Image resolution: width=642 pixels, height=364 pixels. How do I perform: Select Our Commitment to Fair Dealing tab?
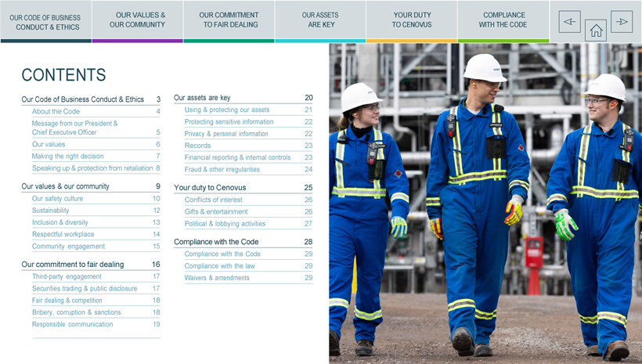(229, 20)
